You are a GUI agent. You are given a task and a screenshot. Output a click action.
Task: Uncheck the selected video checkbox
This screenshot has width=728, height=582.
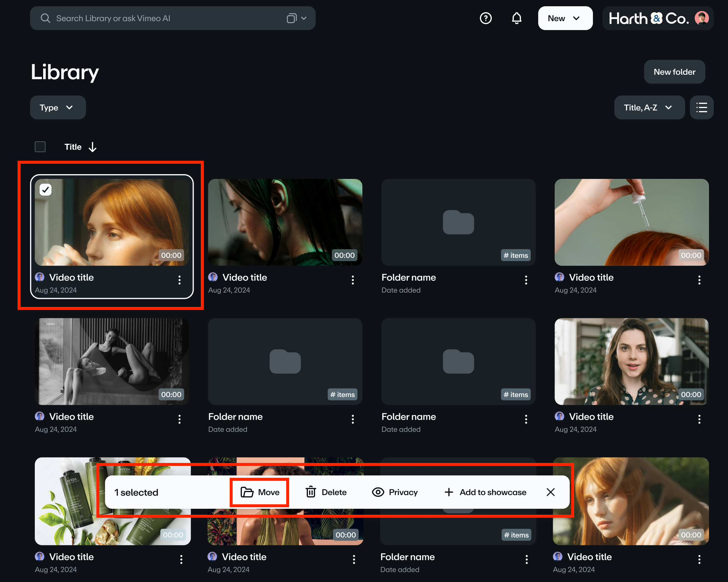point(46,190)
